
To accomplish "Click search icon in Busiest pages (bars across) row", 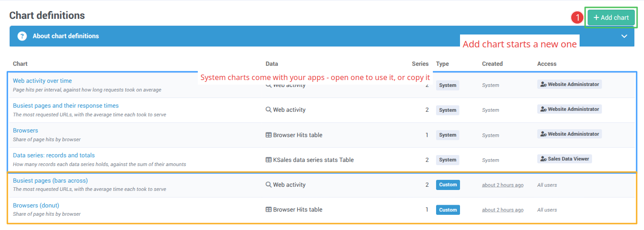I will pos(269,184).
